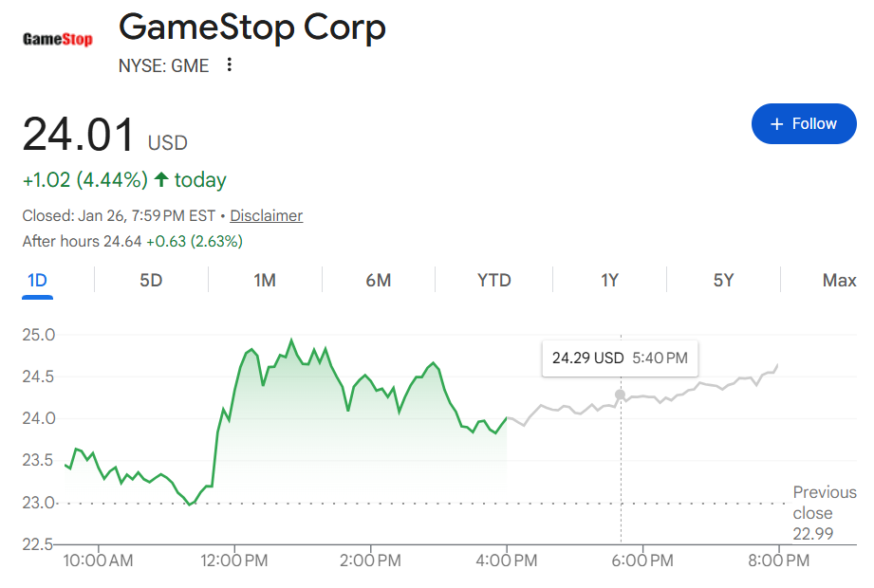The width and height of the screenshot is (874, 588).
Task: Click the 24.01 USD price value
Action: coord(80,135)
